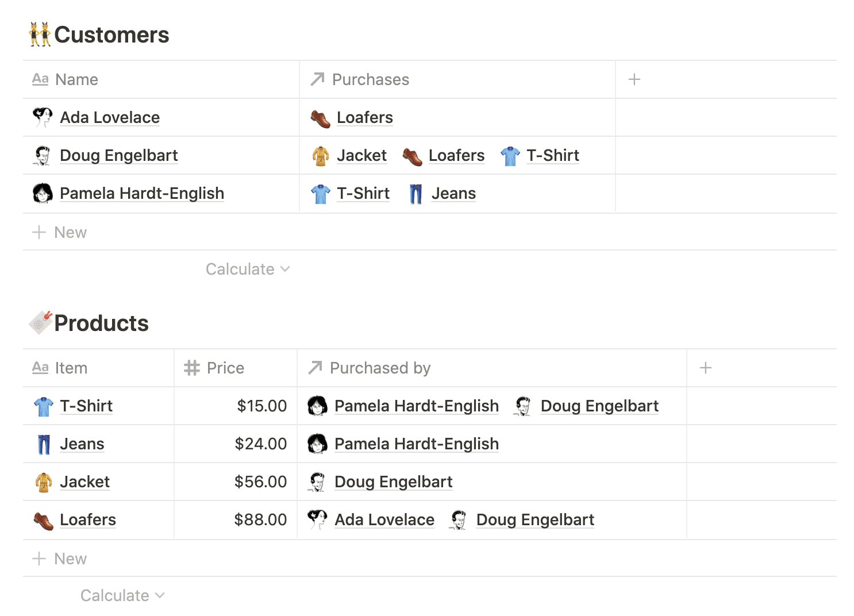Add a new row with New under Products

coord(59,558)
